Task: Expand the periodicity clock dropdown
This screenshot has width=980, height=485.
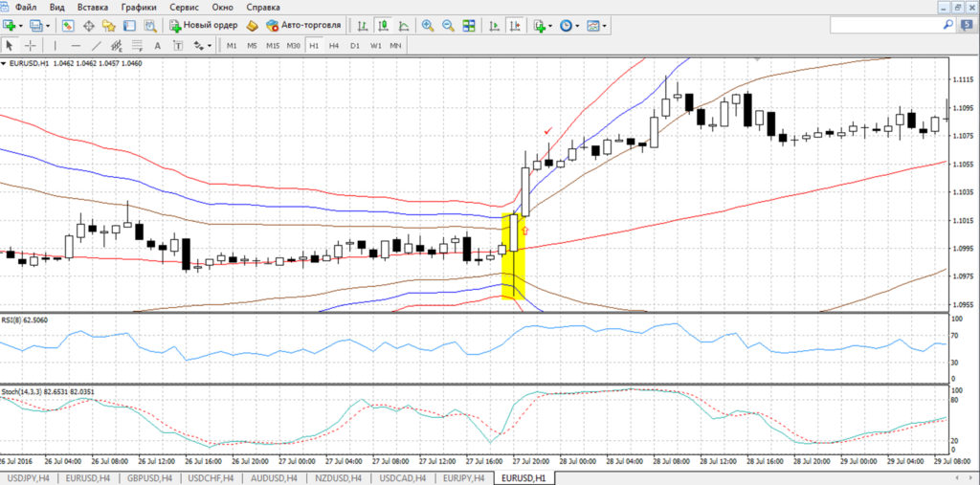Action: click(577, 26)
